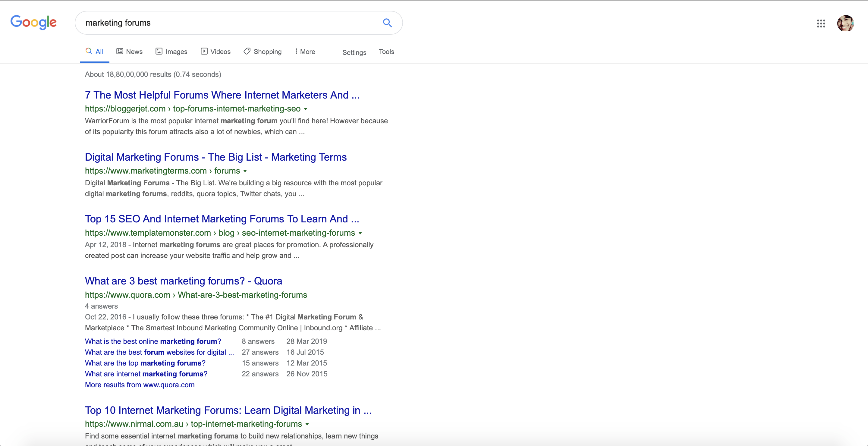The width and height of the screenshot is (868, 446).
Task: Click the bloggerjet.com URL
Action: pyautogui.click(x=193, y=109)
